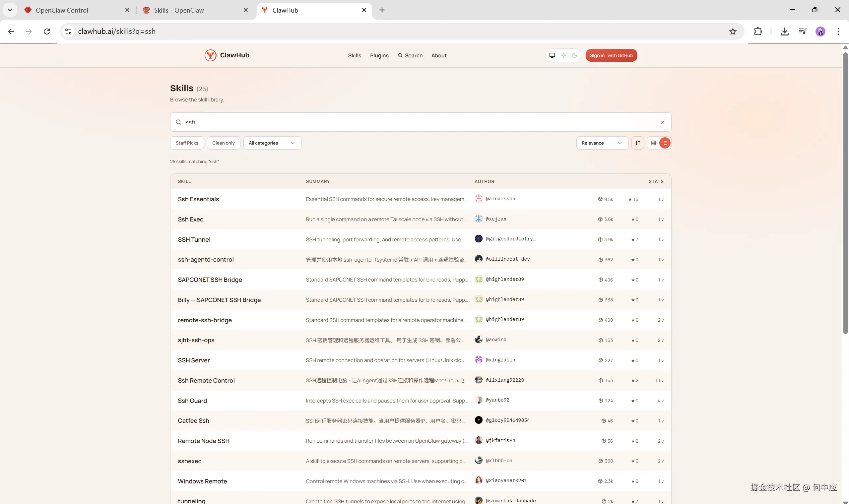The width and height of the screenshot is (849, 504).
Task: Select the dark theme moon icon
Action: [574, 55]
